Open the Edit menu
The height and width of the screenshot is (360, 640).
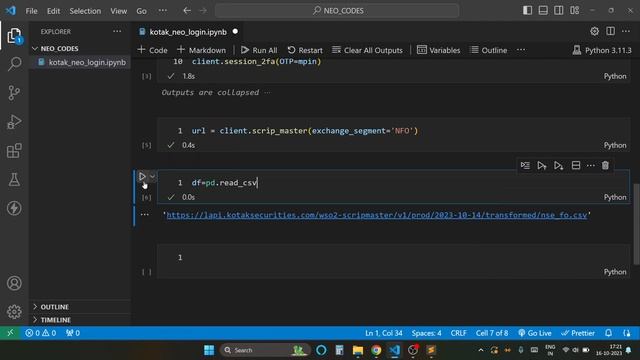53,11
